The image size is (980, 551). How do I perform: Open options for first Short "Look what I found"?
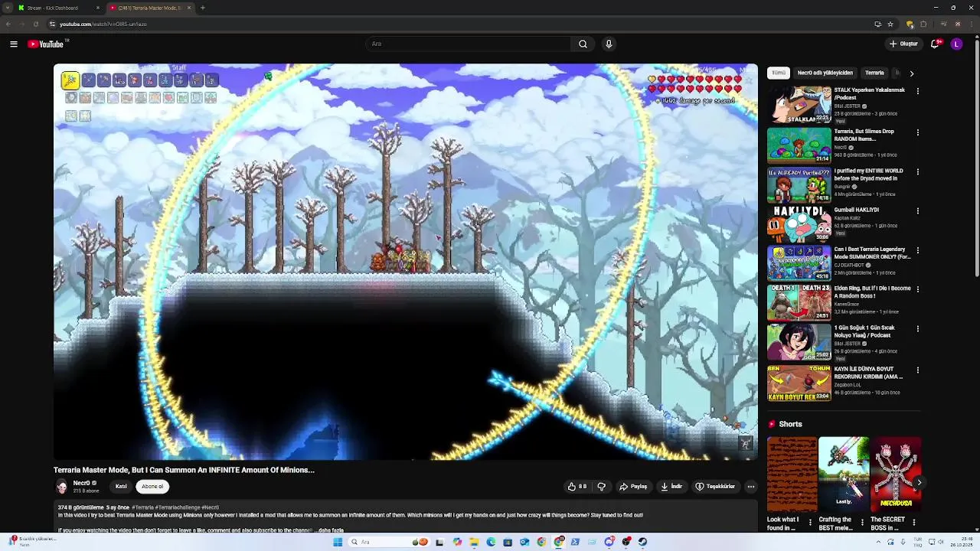coord(810,523)
